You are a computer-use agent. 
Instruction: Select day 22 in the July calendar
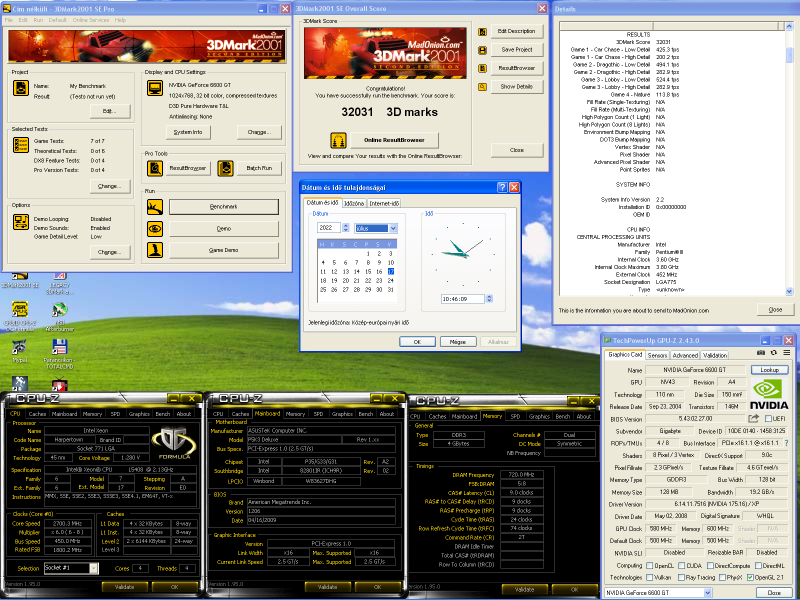coord(368,281)
